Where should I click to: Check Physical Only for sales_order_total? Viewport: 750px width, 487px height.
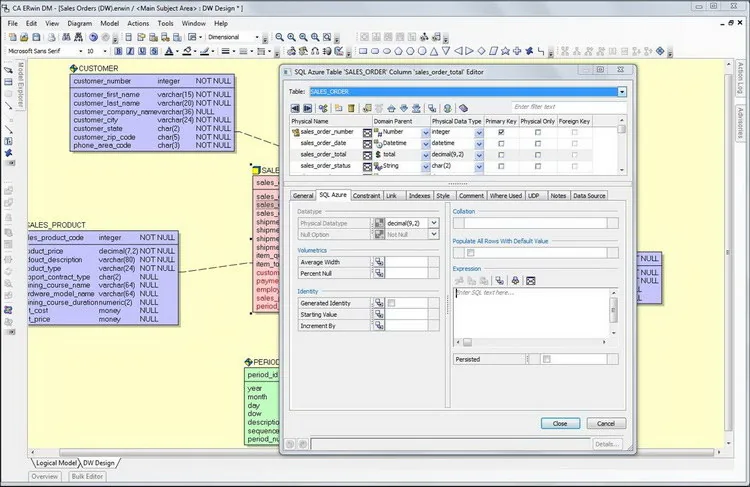(x=538, y=155)
